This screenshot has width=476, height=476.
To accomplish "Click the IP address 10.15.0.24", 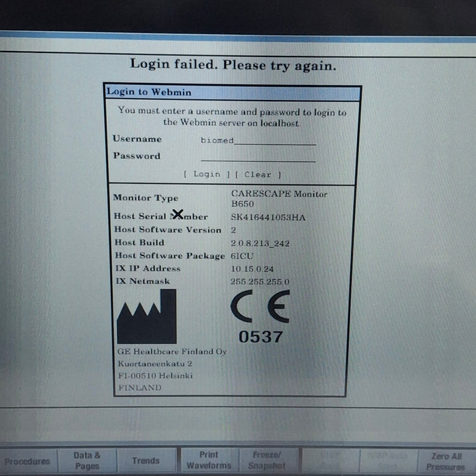I will 252,269.
